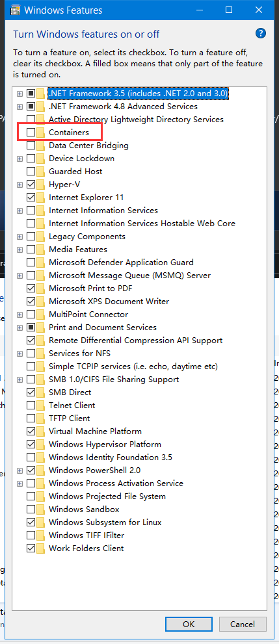
Task: Expand .NET Framework 4.8 Advanced Services
Action: tap(20, 107)
